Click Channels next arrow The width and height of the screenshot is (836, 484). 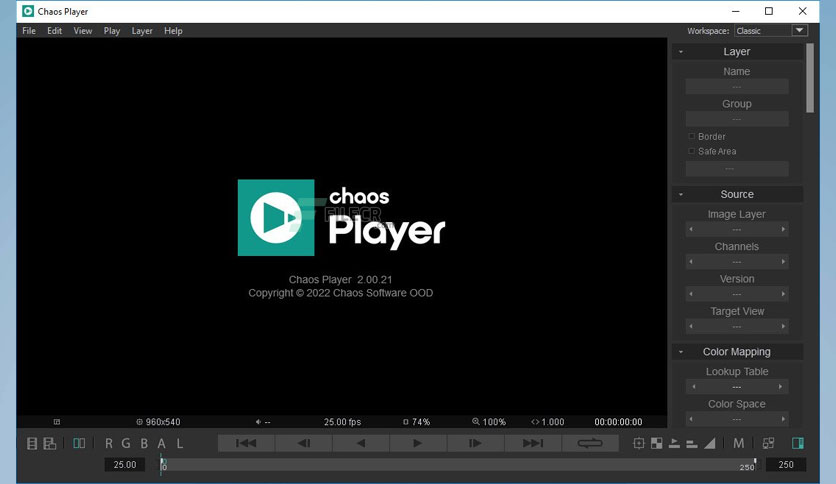point(783,262)
